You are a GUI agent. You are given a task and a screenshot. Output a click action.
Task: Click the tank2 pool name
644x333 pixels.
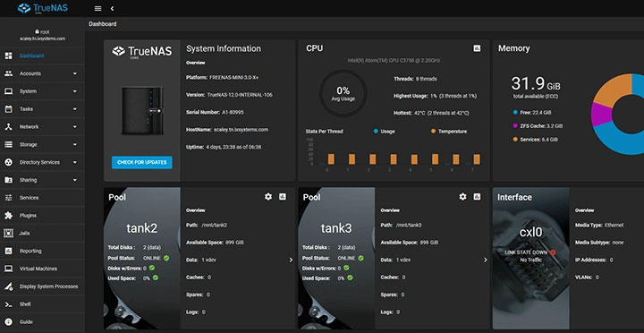click(x=141, y=228)
